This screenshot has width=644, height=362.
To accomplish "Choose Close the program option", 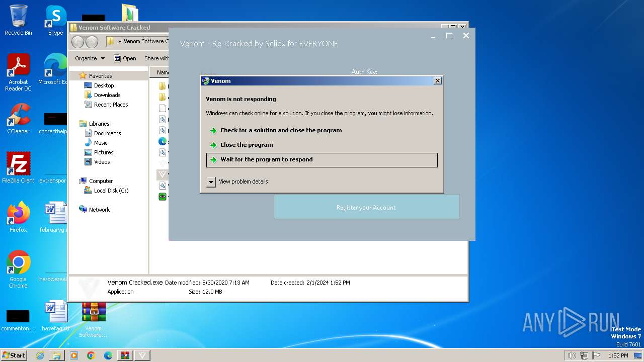I will click(247, 145).
